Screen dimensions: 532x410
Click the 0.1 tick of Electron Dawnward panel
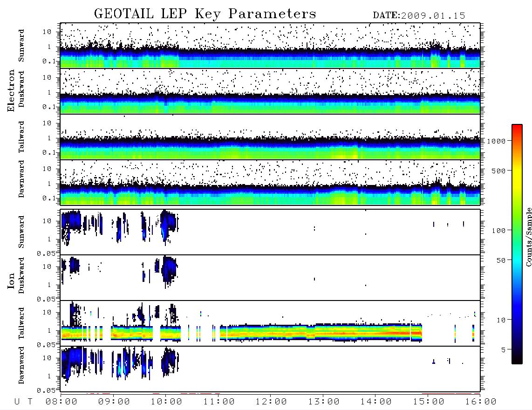coord(49,198)
